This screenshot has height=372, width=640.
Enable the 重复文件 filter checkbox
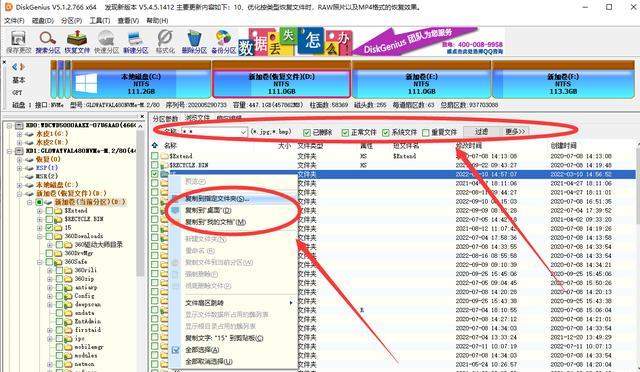426,132
